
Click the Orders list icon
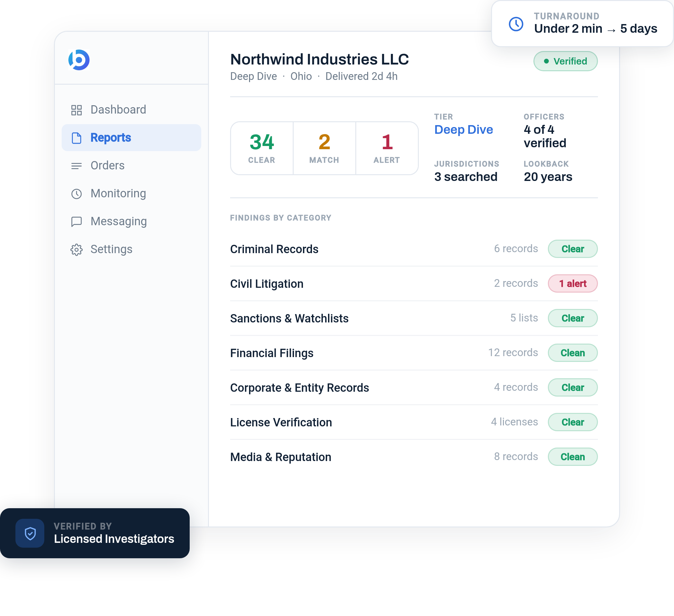(x=77, y=166)
